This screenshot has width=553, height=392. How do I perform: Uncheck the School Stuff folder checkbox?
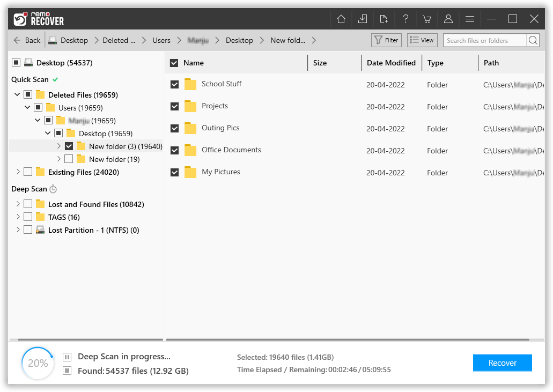click(x=174, y=84)
